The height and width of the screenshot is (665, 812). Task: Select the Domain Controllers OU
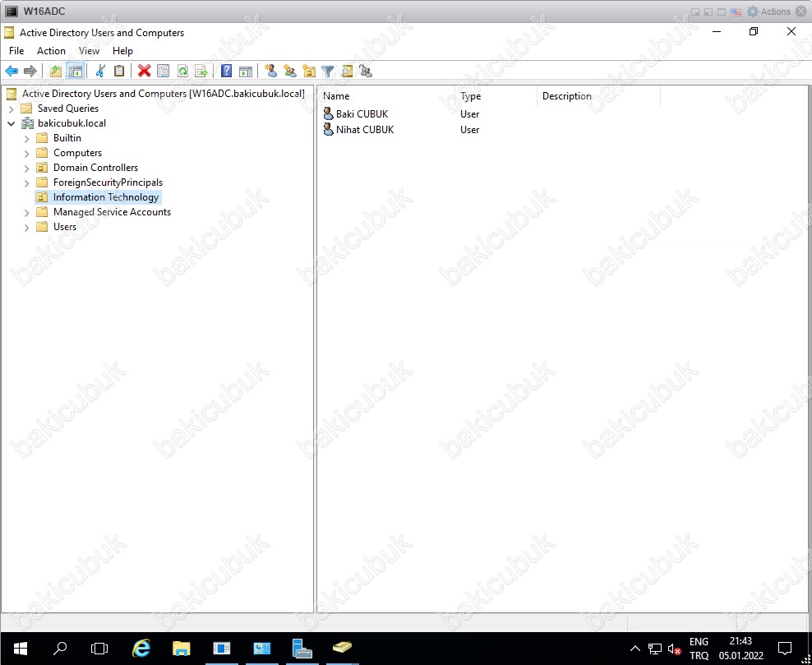(96, 168)
